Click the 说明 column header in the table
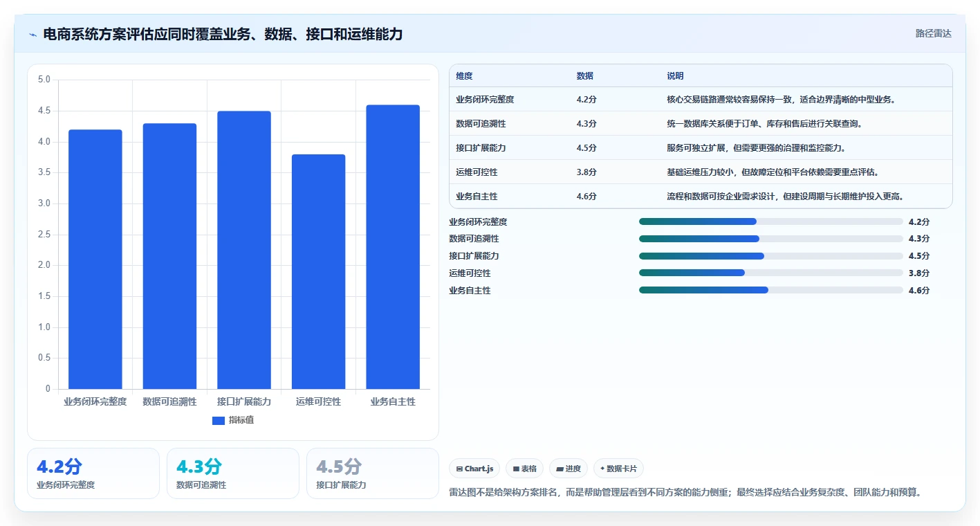Screen dimensions: 980x526 (675, 76)
